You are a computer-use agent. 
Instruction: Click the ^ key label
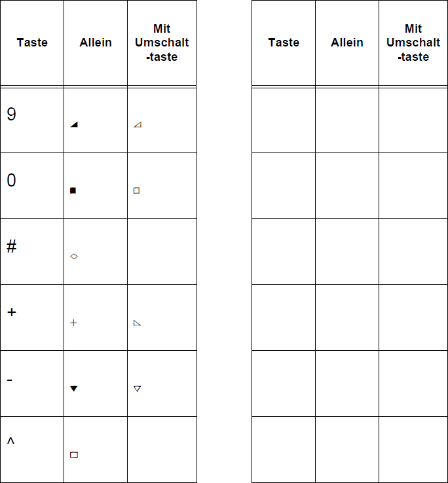pyautogui.click(x=10, y=442)
